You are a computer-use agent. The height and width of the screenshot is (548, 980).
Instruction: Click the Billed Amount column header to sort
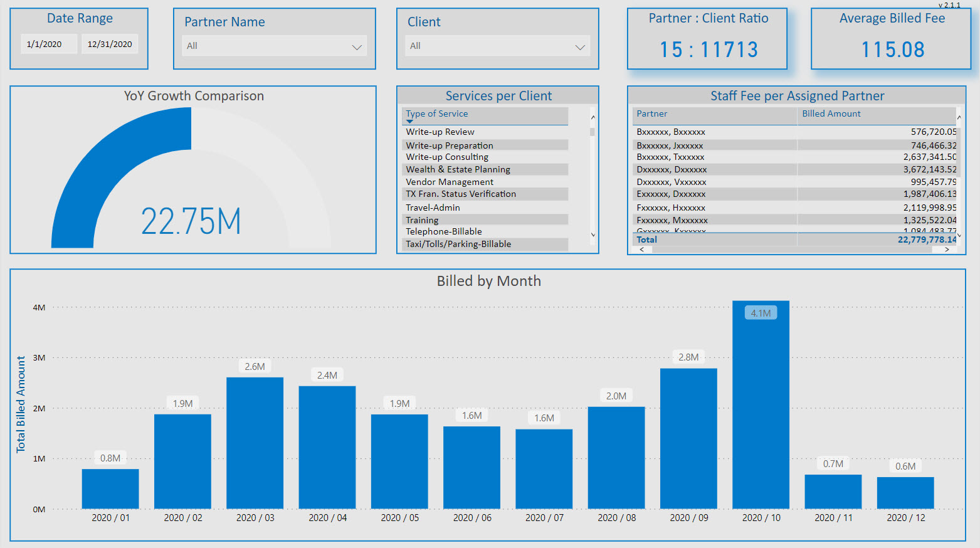(831, 114)
